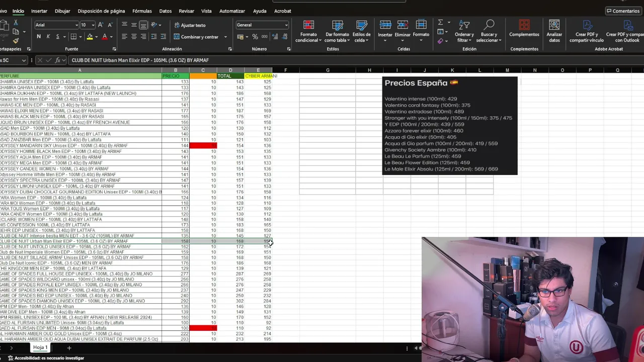
Task: Expand the Combinar y centrar dropdown arrow
Action: click(225, 37)
